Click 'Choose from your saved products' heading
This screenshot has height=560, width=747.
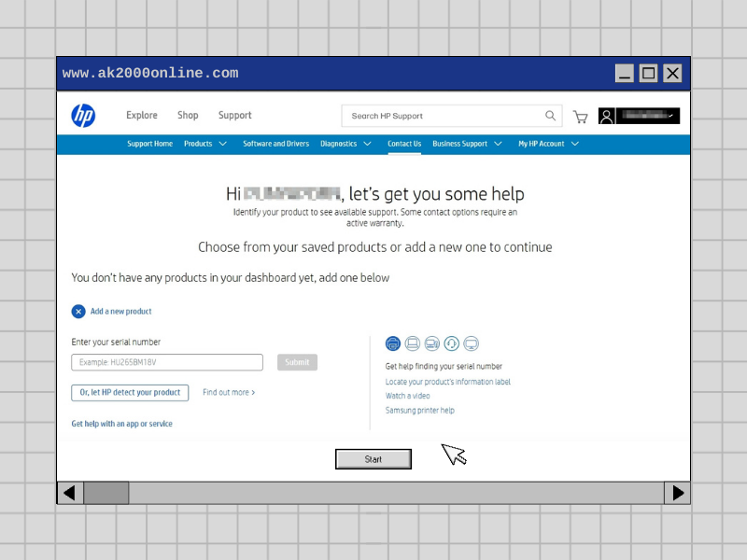click(x=375, y=247)
